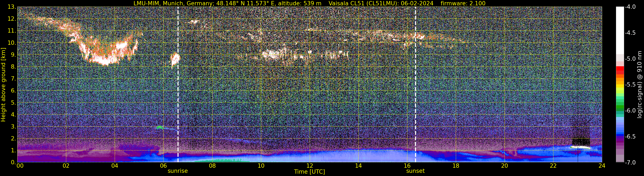Click the "08" time axis tick label
This screenshot has width=644, height=176.
click(212, 166)
